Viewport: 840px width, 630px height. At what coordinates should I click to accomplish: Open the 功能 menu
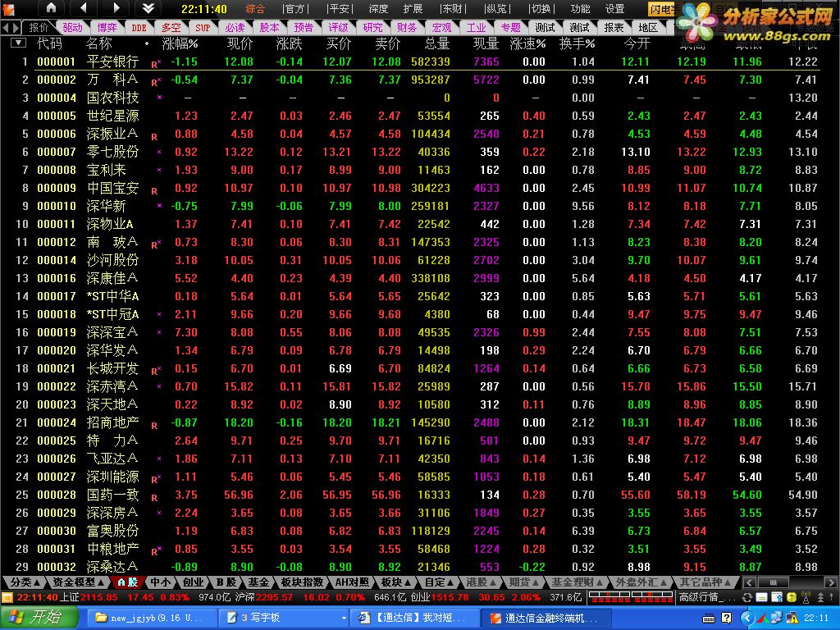pos(580,8)
